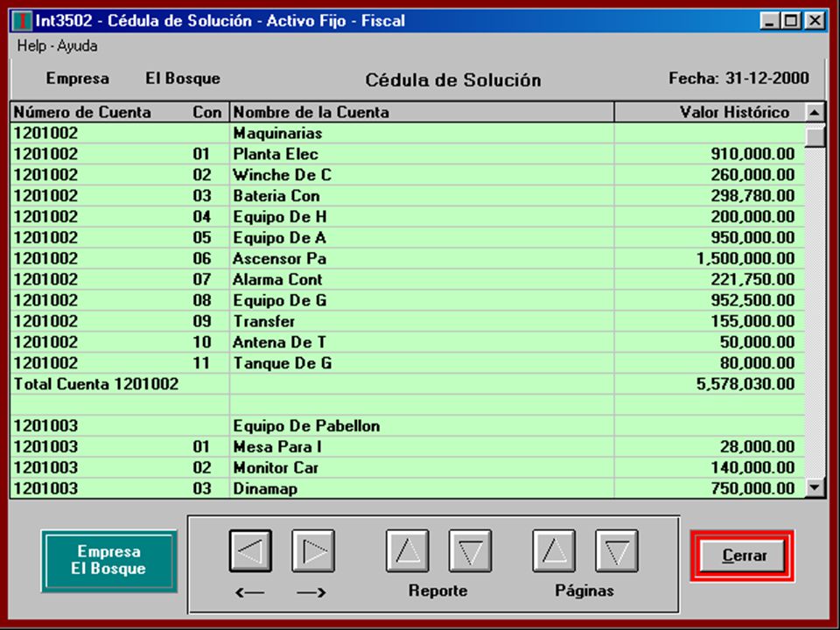This screenshot has height=630, width=840.
Task: Select the Equipo De G row
Action: 408,300
